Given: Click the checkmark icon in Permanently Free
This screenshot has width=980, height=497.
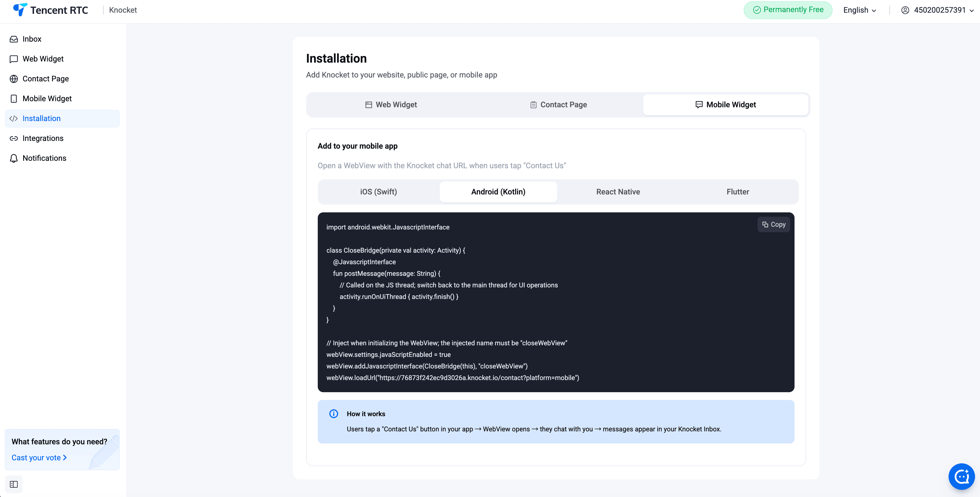Looking at the screenshot, I should (x=757, y=10).
